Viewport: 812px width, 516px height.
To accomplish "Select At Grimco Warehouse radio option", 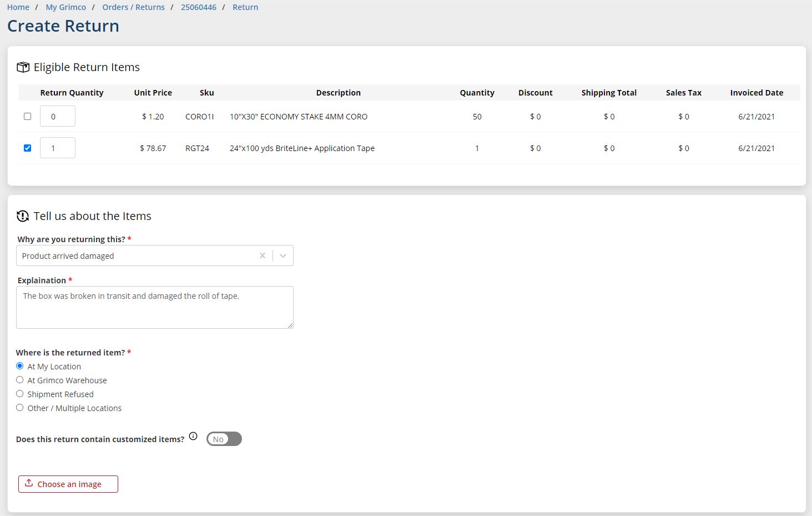I will coord(20,380).
